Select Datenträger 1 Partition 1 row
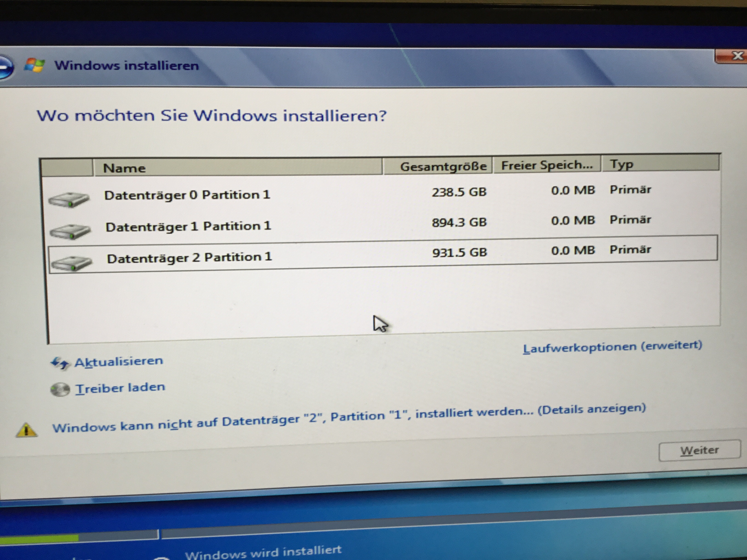The width and height of the screenshot is (747, 560). 188,226
